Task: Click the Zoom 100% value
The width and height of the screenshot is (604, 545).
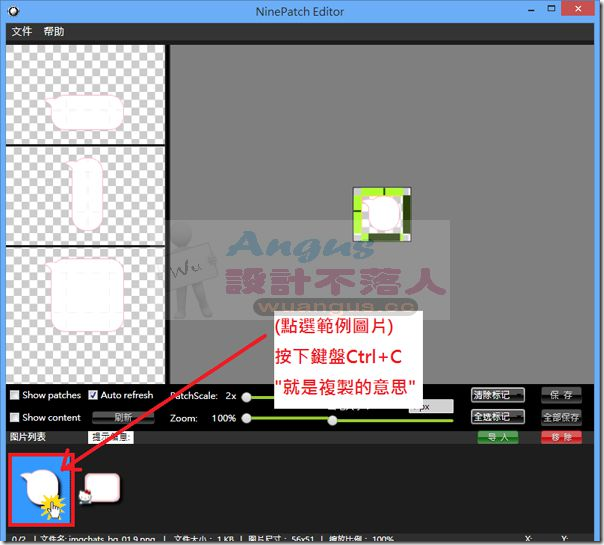Action: [224, 418]
